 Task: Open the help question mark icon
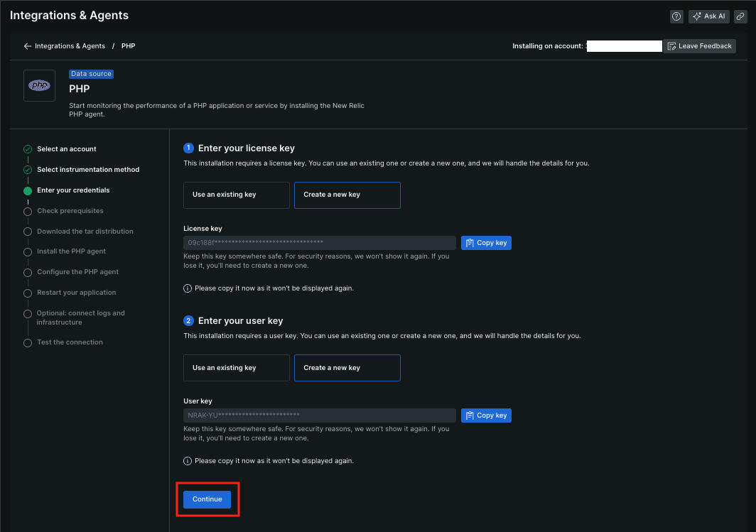pos(676,16)
